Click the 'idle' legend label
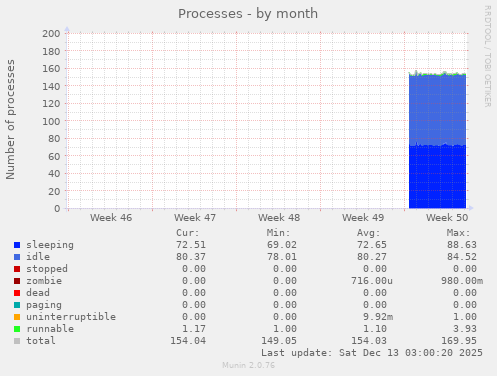 click(x=38, y=257)
